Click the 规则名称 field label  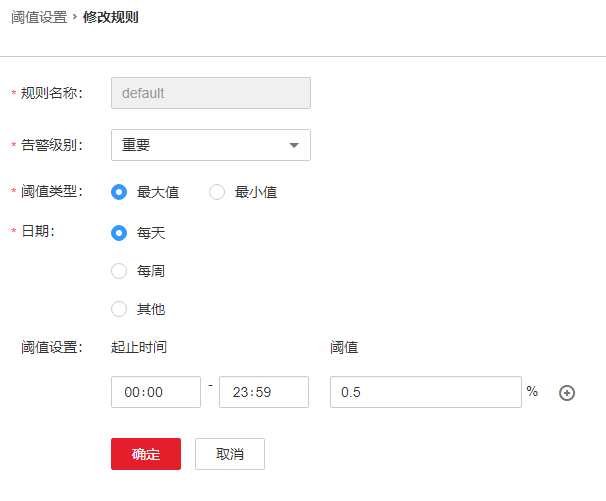[51, 93]
